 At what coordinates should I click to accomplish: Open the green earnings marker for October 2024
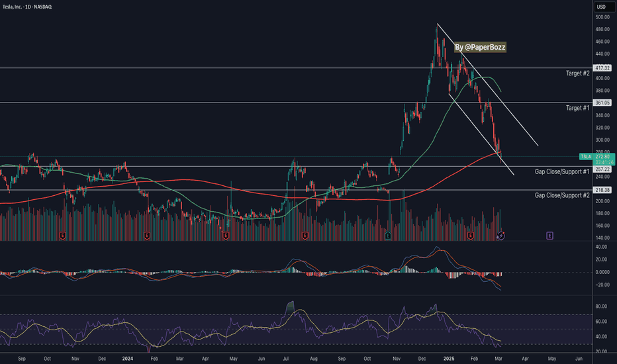[388, 236]
